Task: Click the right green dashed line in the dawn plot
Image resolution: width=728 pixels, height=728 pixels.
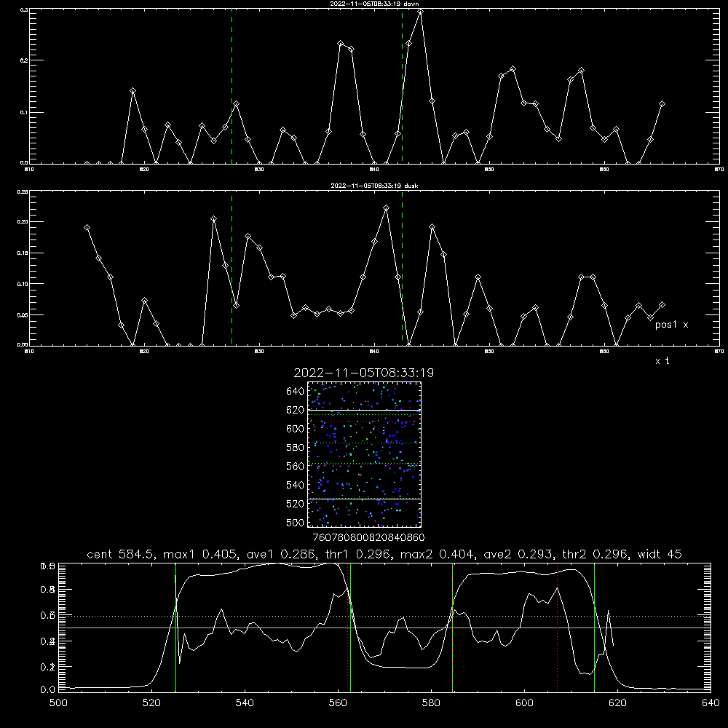Action: (402, 87)
